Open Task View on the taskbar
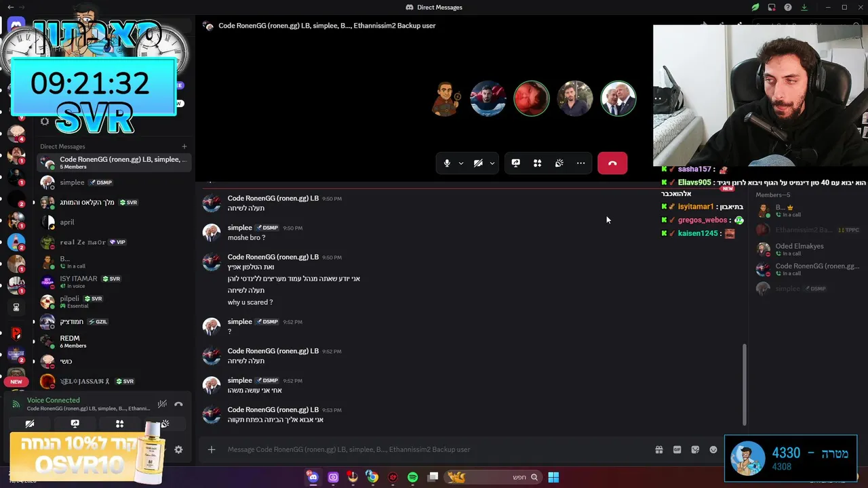 click(x=433, y=477)
